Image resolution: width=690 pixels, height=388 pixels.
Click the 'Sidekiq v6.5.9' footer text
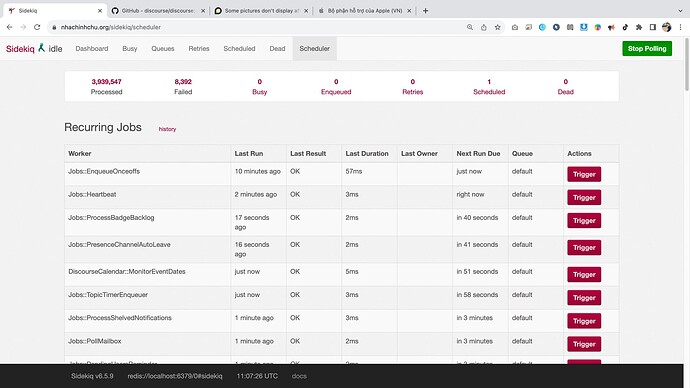tap(92, 376)
